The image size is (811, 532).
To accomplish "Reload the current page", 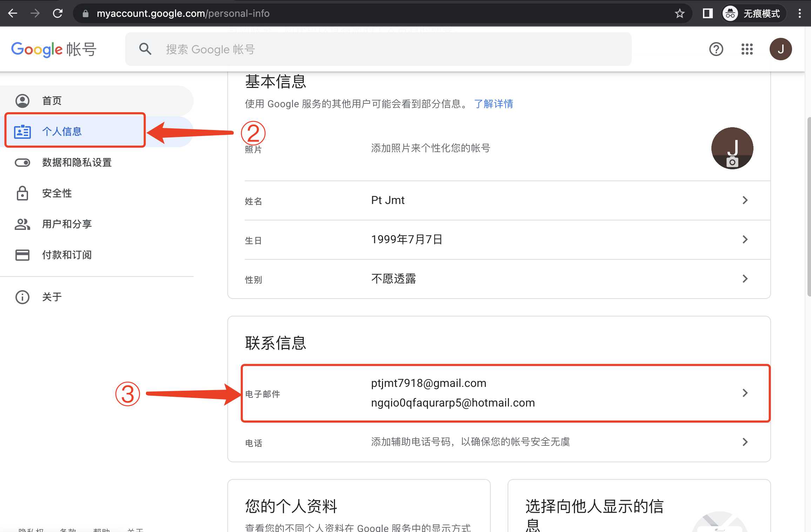I will pos(58,13).
